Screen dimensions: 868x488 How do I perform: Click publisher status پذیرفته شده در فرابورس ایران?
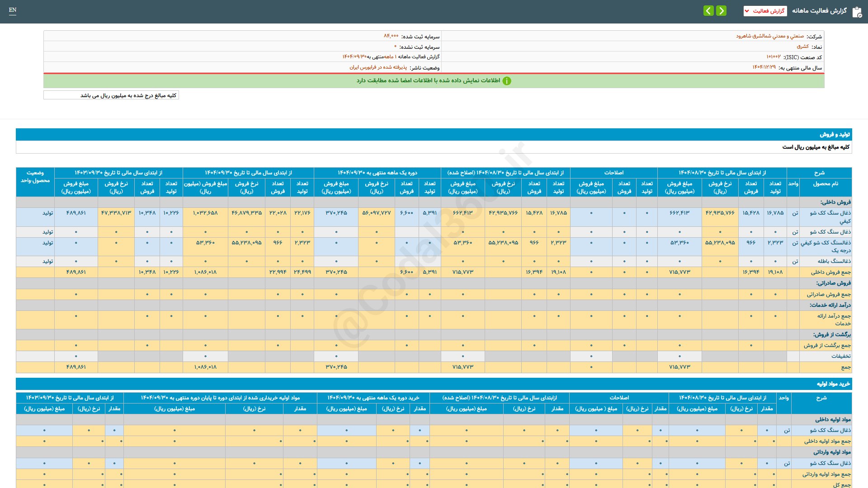pyautogui.click(x=378, y=67)
